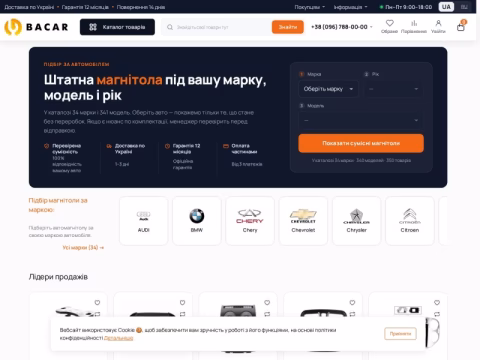Compare the fifth bestseller product
The height and width of the screenshot is (360, 480).
[x=437, y=314]
